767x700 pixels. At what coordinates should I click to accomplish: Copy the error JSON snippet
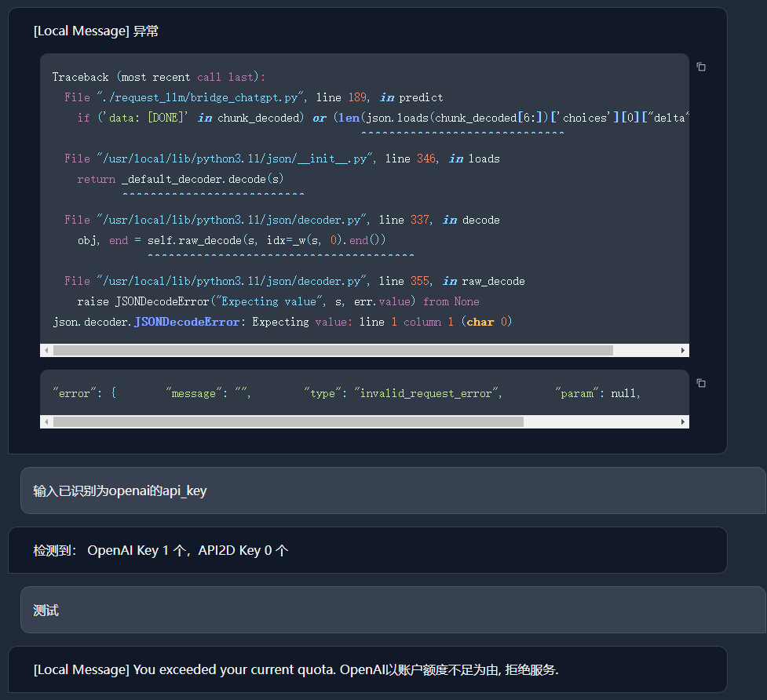pyautogui.click(x=700, y=383)
